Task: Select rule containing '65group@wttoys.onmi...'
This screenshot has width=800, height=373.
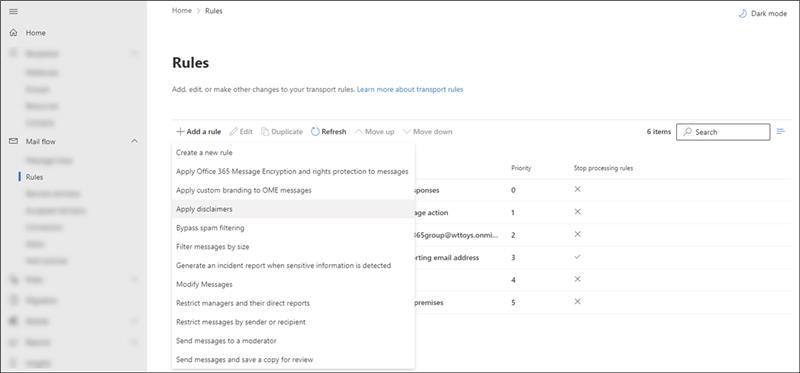Action: click(x=457, y=235)
